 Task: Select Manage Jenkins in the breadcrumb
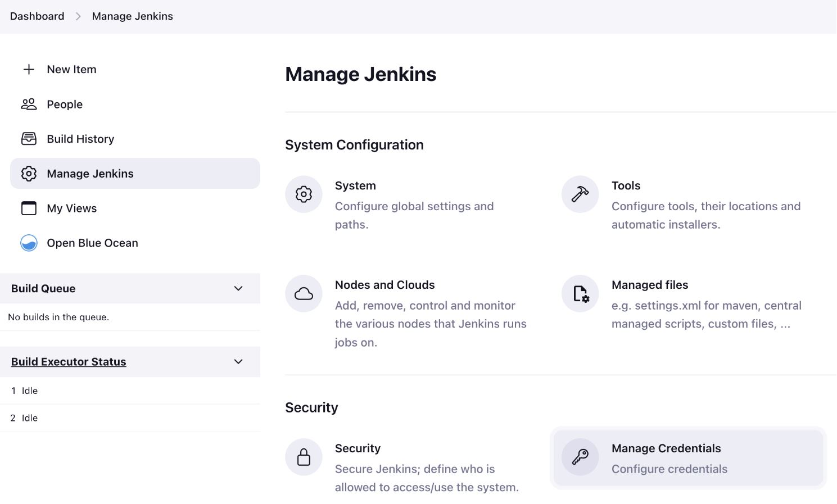pos(132,16)
